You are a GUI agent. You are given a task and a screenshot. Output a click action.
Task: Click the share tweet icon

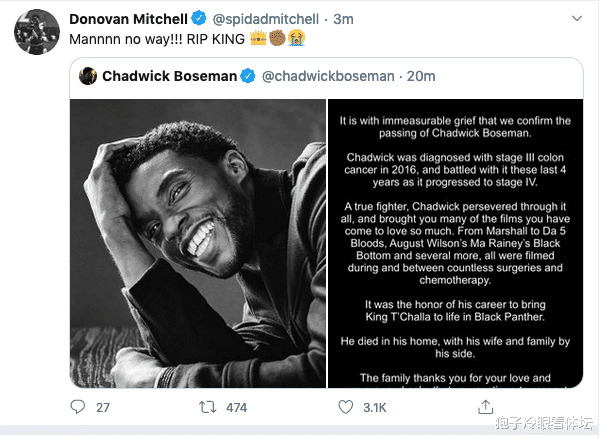[x=485, y=407]
